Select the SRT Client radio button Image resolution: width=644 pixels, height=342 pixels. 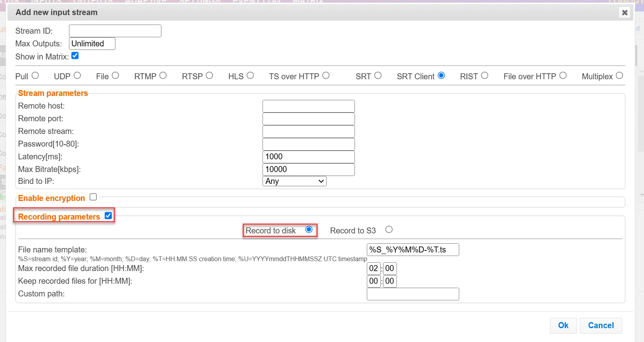pyautogui.click(x=441, y=75)
